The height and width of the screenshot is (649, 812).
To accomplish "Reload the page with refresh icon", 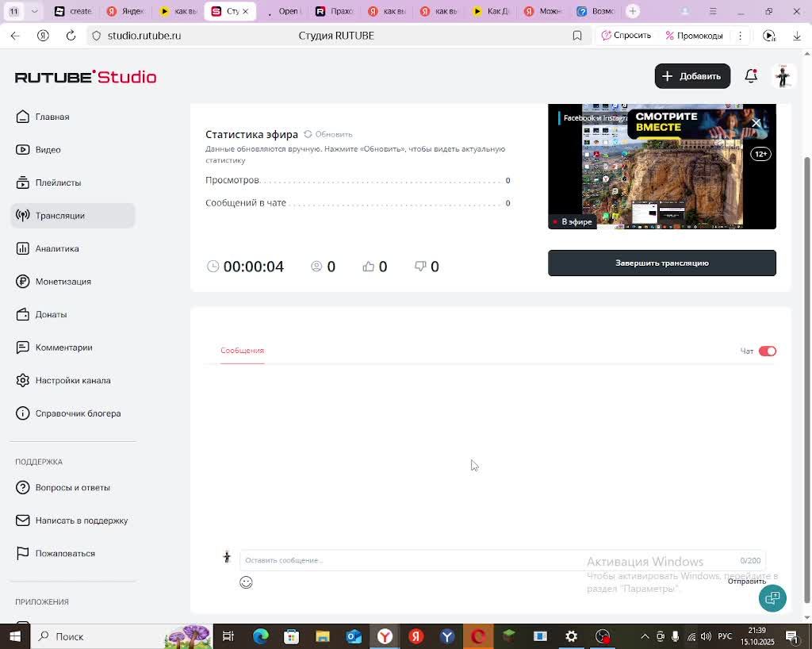I will pyautogui.click(x=71, y=36).
